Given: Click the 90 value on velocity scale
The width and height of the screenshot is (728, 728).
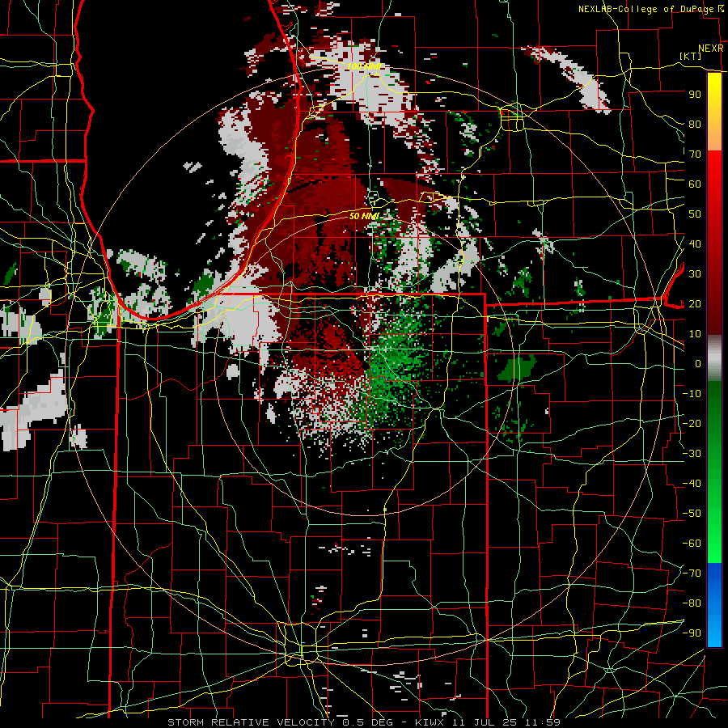Looking at the screenshot, I should click(695, 95).
